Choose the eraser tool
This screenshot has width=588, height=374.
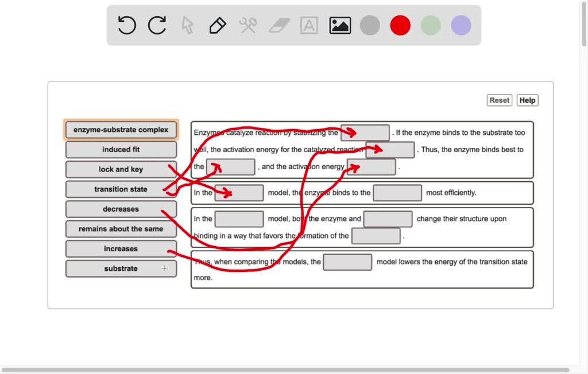coord(279,25)
